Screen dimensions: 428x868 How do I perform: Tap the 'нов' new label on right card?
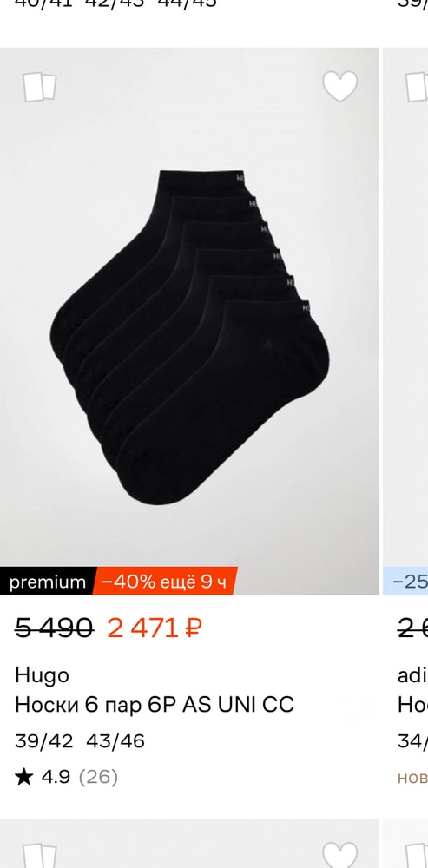point(412,778)
